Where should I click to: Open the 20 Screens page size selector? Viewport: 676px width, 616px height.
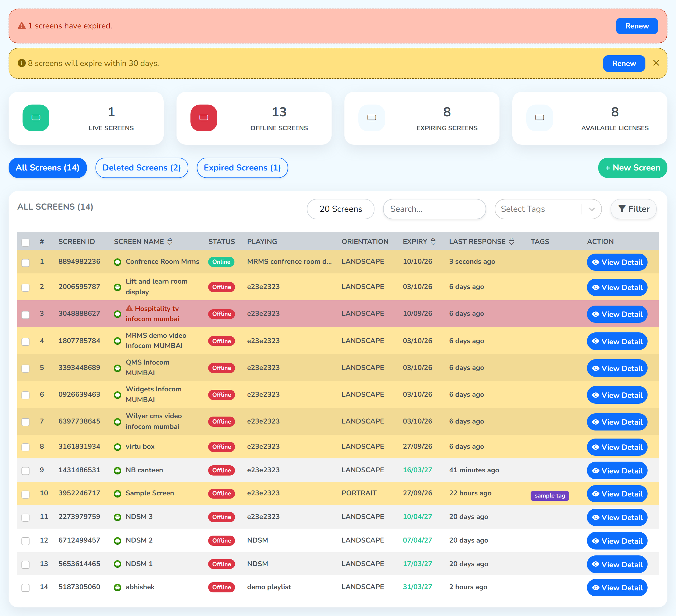point(341,209)
